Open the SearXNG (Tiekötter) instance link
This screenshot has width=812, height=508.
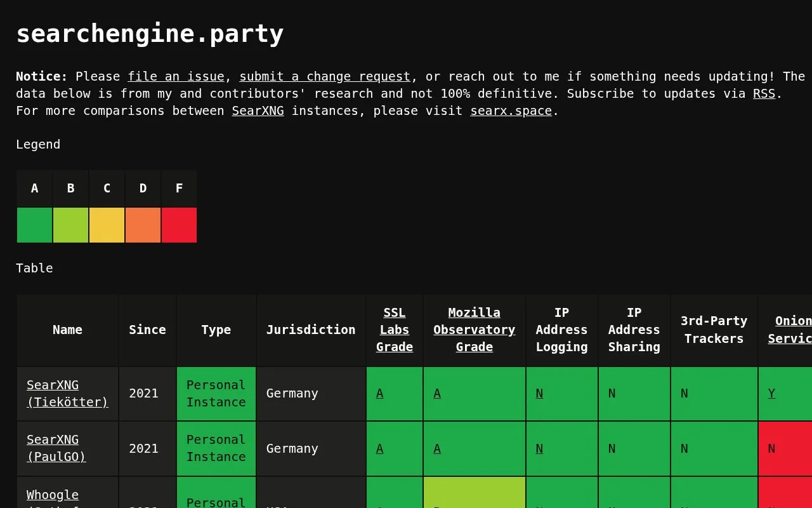pyautogui.click(x=67, y=393)
